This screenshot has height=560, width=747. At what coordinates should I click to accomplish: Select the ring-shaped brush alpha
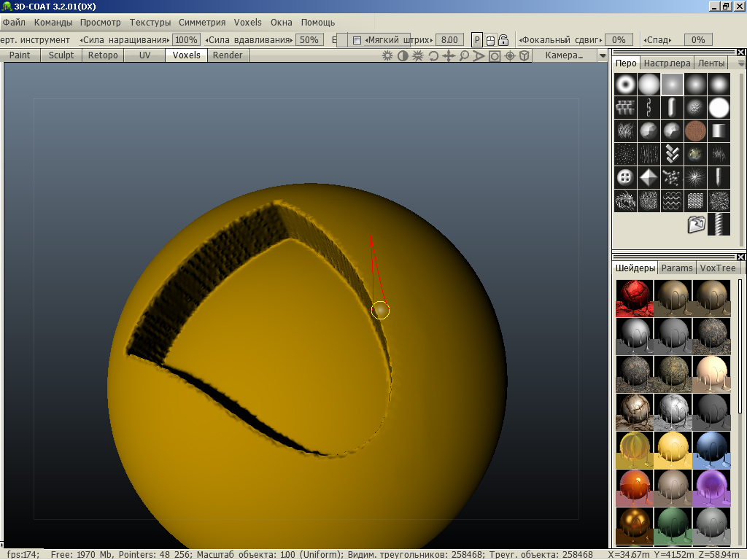[x=625, y=85]
